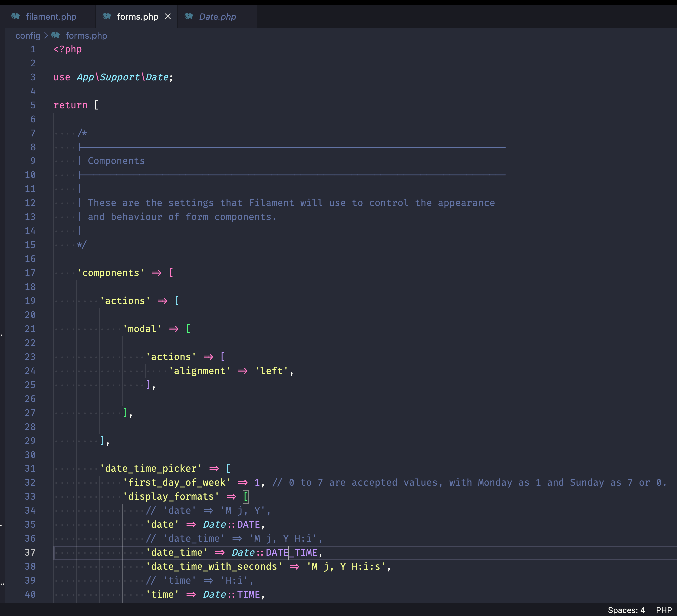Image resolution: width=677 pixels, height=616 pixels.
Task: Open the Date.php preview tab
Action: click(217, 16)
